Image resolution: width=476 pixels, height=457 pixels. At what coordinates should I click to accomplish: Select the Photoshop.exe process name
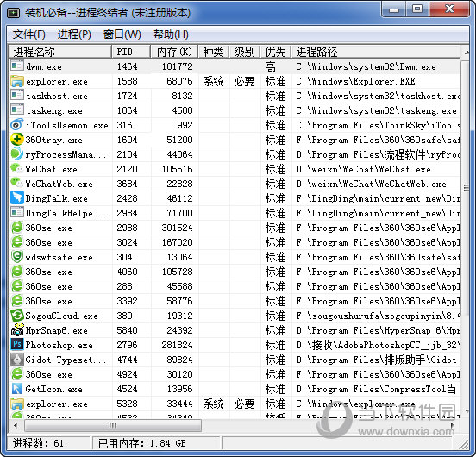[x=59, y=345]
